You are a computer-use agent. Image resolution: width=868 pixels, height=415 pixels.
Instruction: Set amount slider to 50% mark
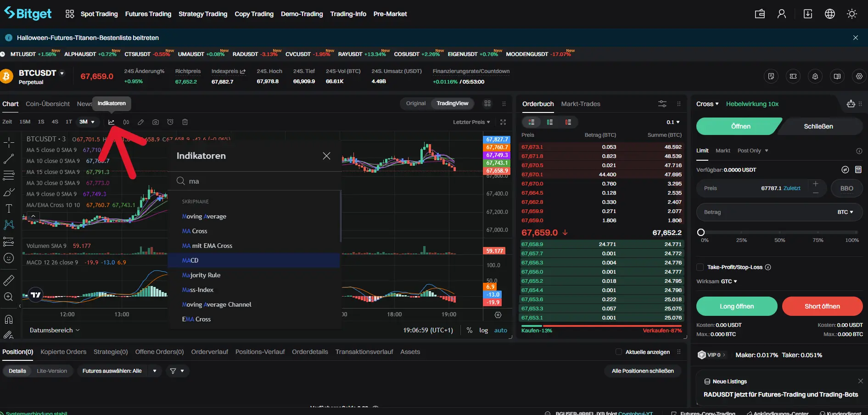(x=779, y=232)
